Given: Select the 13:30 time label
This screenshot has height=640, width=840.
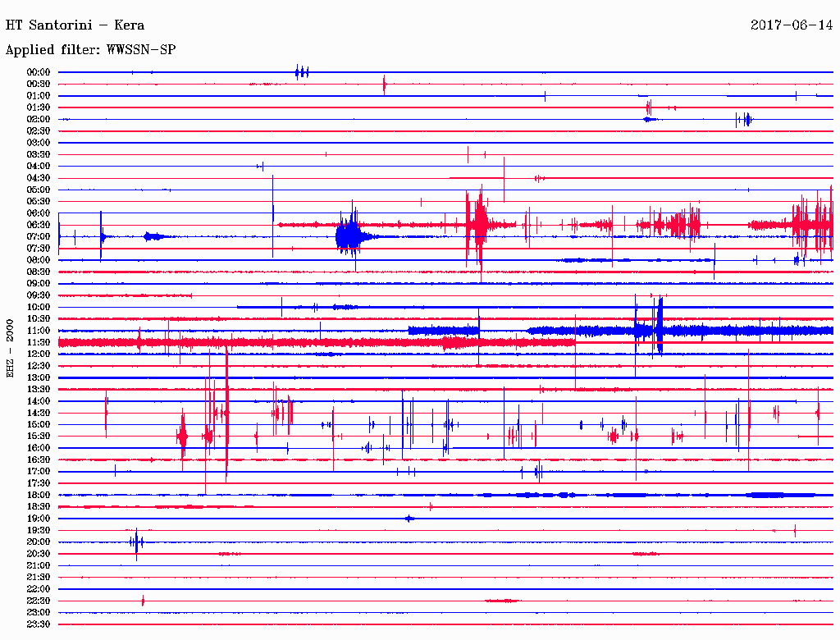Looking at the screenshot, I should pos(39,389).
